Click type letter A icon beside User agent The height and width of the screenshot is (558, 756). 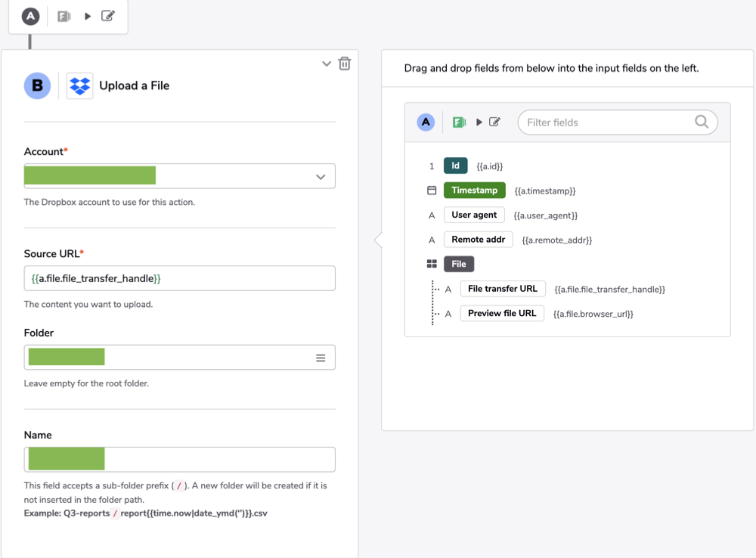pos(432,215)
